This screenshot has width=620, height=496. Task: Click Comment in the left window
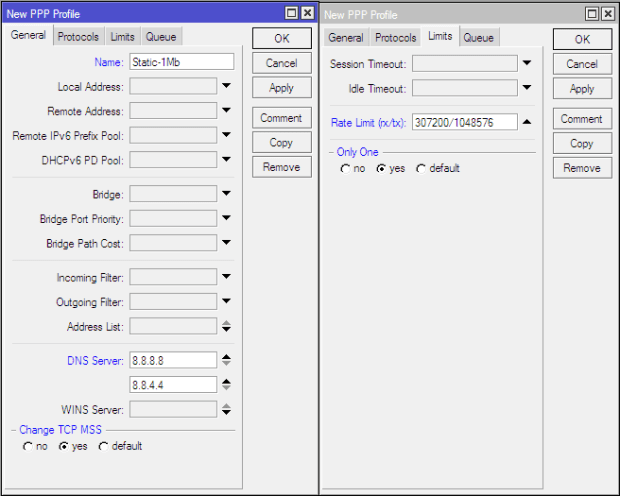[x=282, y=118]
